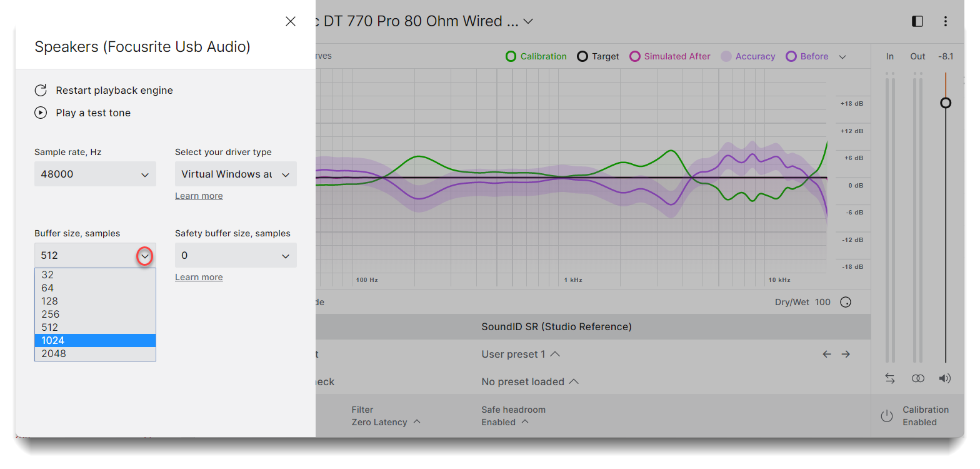Click the speaker mute icon

pyautogui.click(x=945, y=378)
